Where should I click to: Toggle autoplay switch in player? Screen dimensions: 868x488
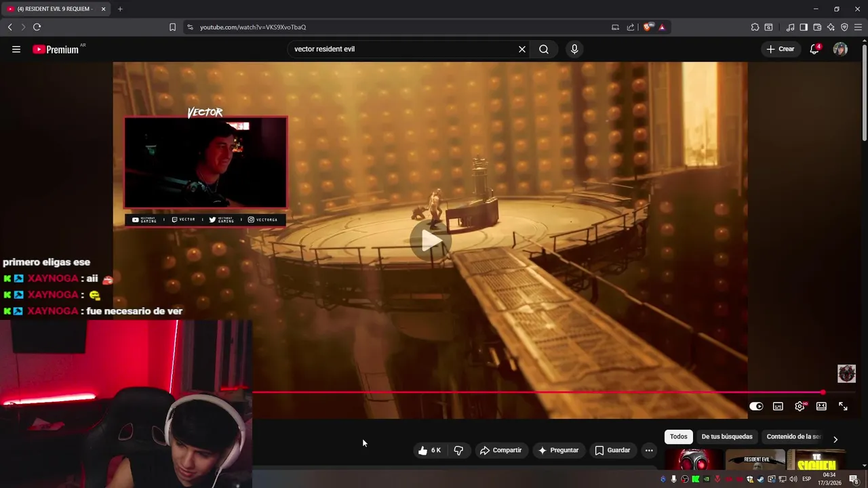(756, 406)
